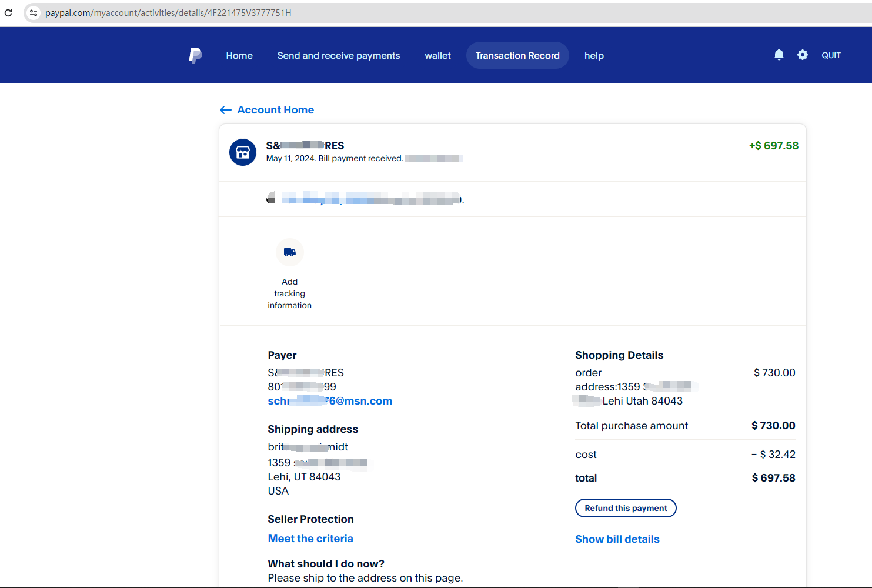Click the back arrow beside Account Home
The image size is (872, 588).
pos(225,110)
